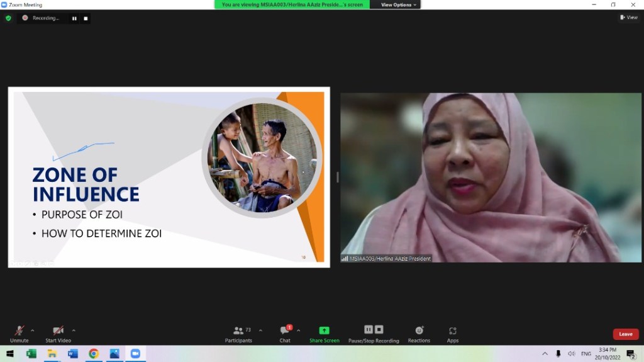Screen dimensions: 644x362
Task: Open the Apps panel
Action: (x=453, y=334)
